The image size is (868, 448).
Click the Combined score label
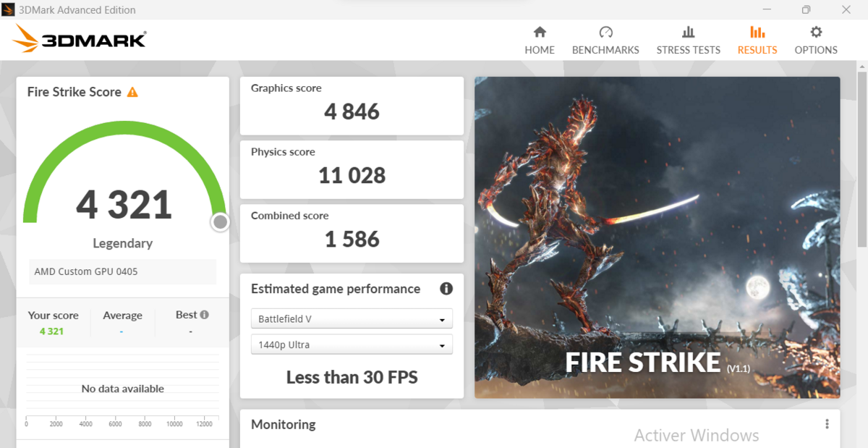tap(290, 216)
